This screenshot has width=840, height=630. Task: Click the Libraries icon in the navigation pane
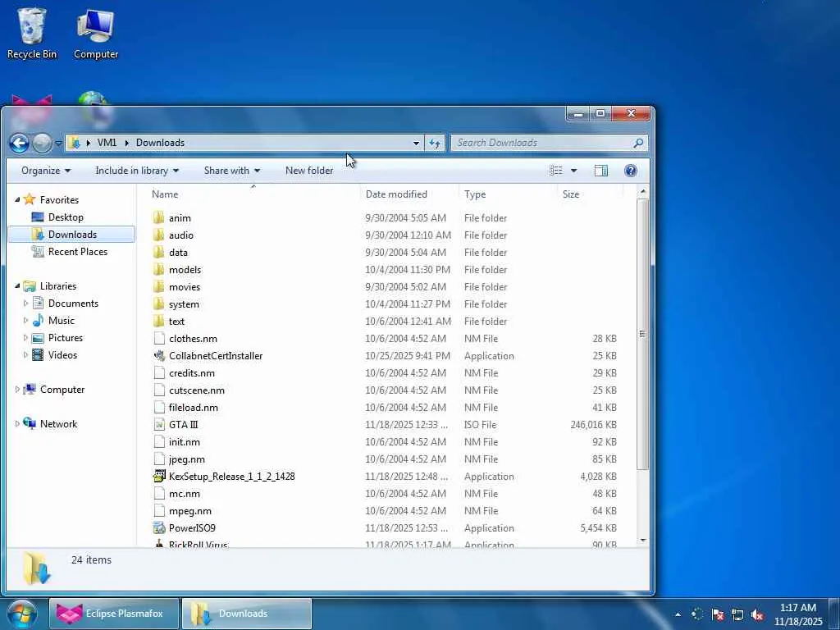(30, 286)
